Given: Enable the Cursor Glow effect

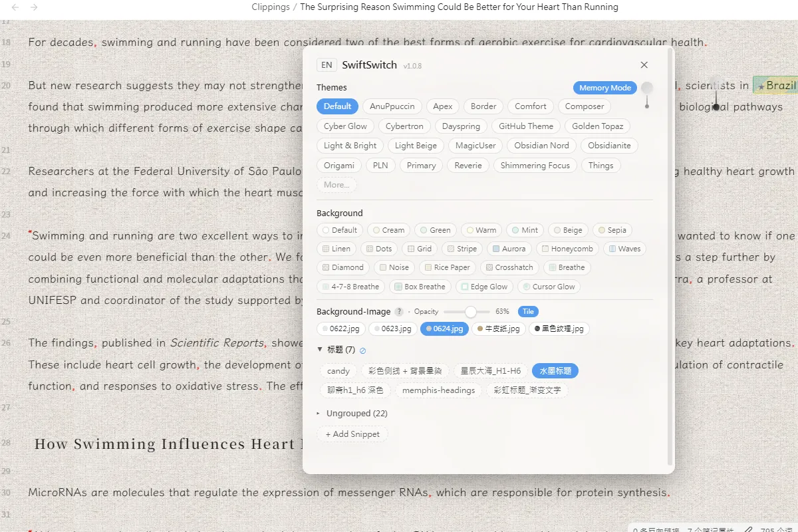Looking at the screenshot, I should coord(549,287).
